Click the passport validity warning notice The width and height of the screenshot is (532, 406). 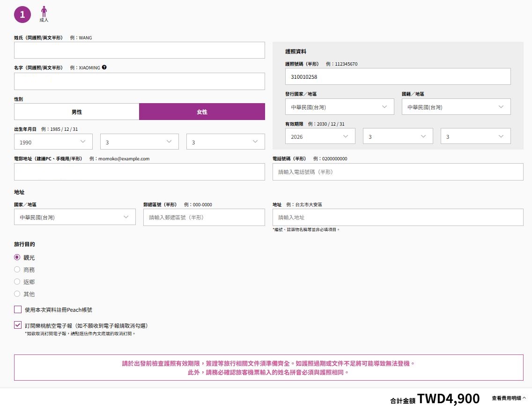269,368
